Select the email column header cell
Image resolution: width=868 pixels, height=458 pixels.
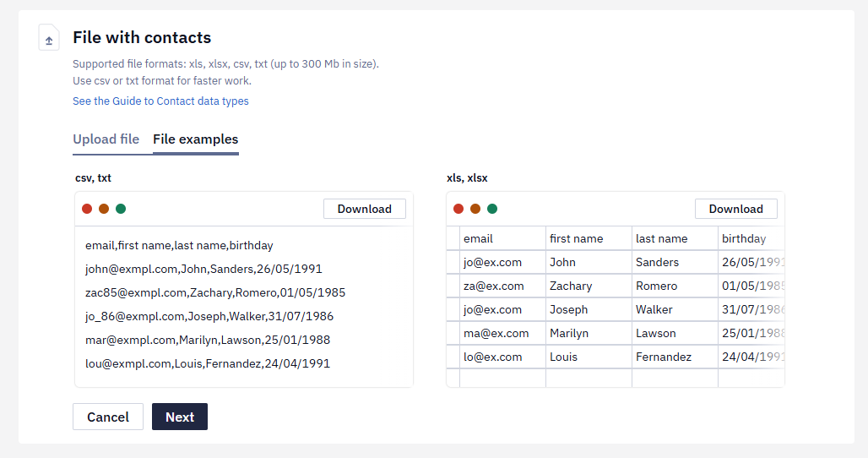point(502,238)
